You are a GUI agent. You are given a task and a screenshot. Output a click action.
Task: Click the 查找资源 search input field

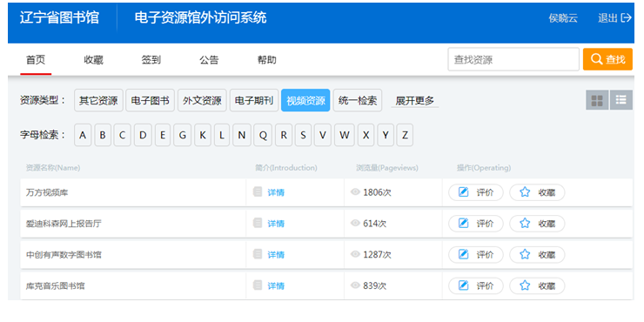pos(513,59)
